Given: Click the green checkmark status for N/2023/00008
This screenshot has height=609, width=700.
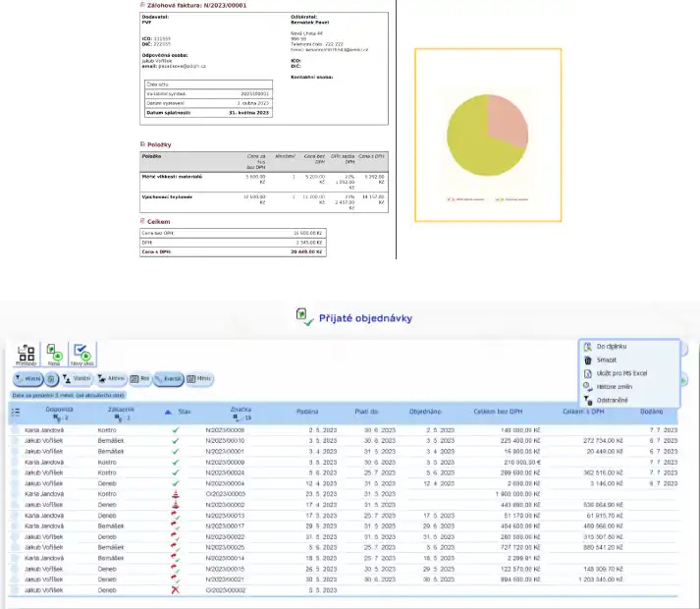Looking at the screenshot, I should pyautogui.click(x=176, y=429).
